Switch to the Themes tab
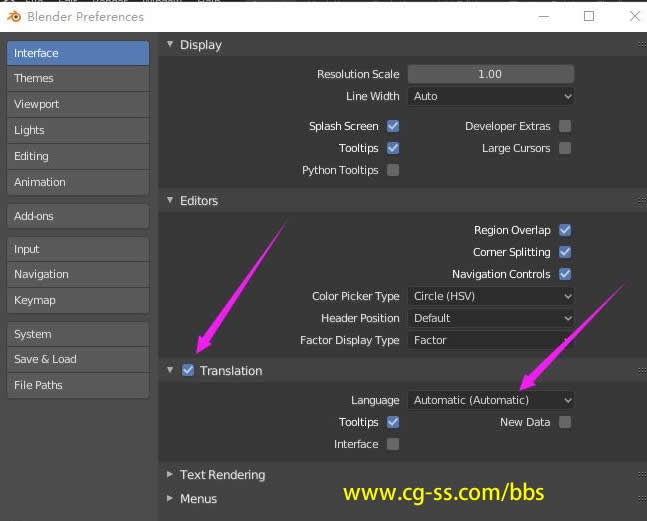This screenshot has width=647, height=521. [x=78, y=79]
